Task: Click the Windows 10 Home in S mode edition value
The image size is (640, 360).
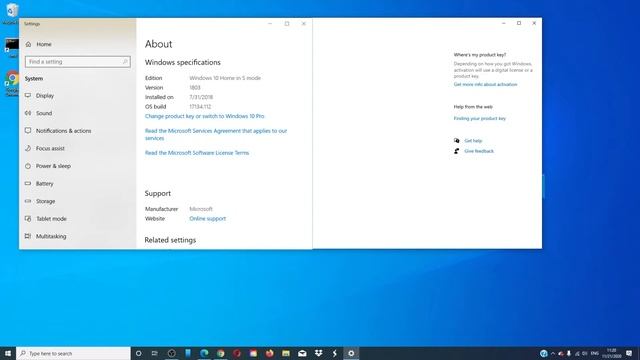Action: pyautogui.click(x=225, y=78)
